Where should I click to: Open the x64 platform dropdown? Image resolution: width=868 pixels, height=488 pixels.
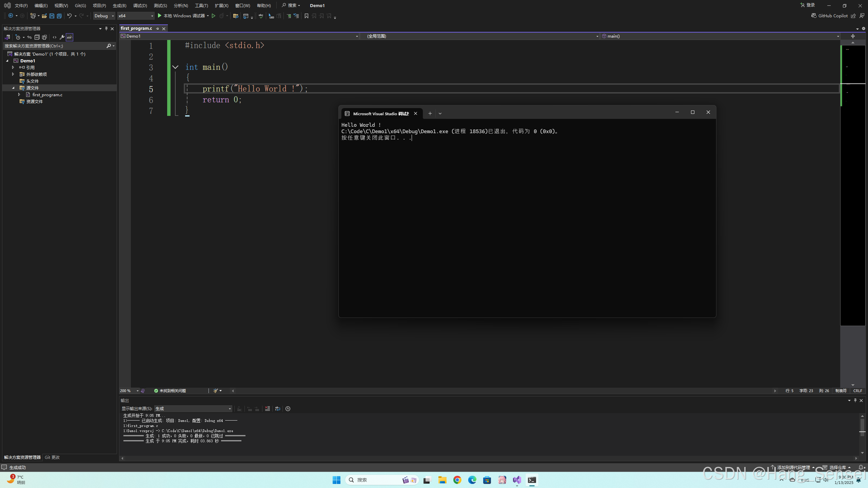(x=136, y=16)
